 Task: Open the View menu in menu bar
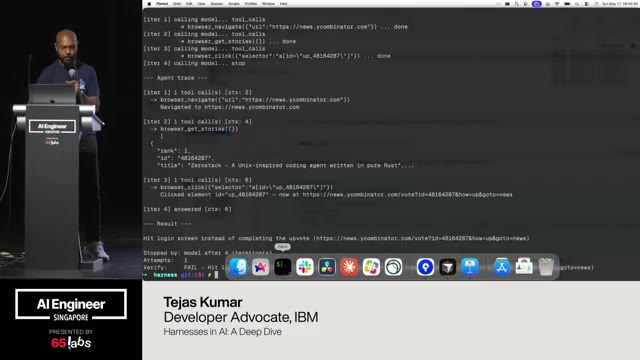click(202, 4)
